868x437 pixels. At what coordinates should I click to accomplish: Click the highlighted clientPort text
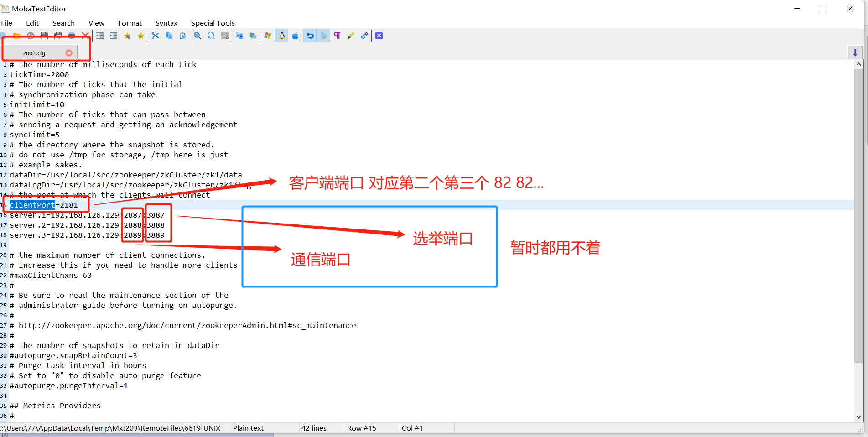point(32,205)
